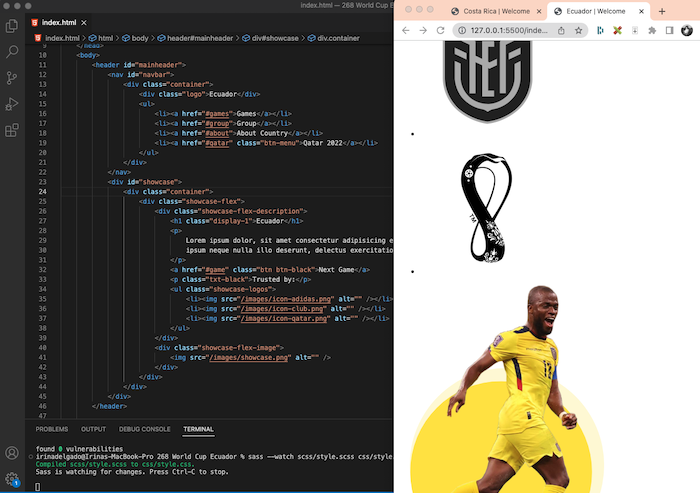Click the #group href on line 17
Image resolution: width=700 pixels, height=493 pixels.
[217, 124]
